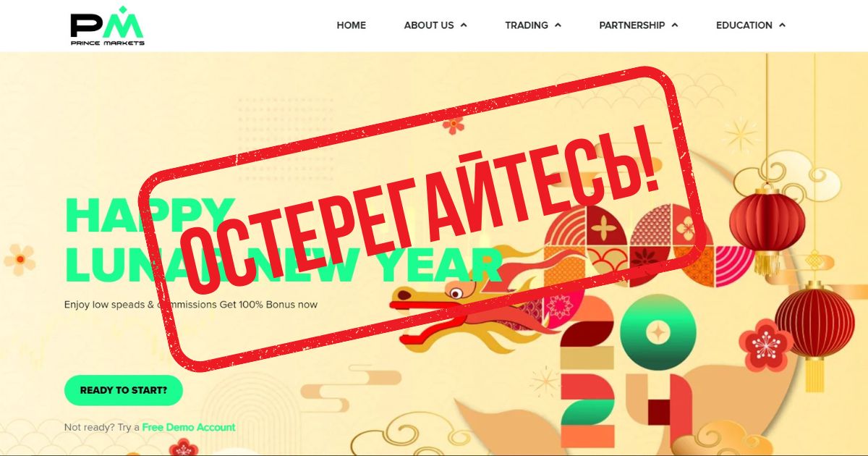Click the green circle zero in 2024

pyautogui.click(x=658, y=333)
